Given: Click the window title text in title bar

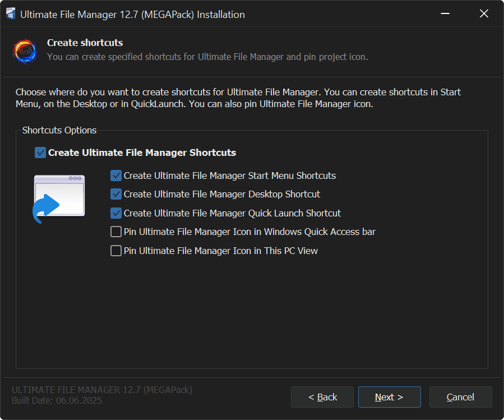Looking at the screenshot, I should [132, 14].
